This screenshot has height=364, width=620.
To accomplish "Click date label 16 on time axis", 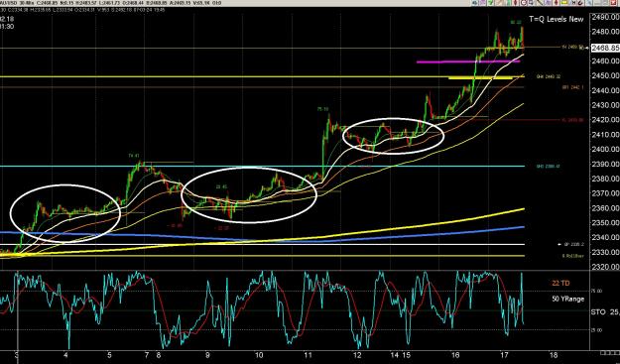I will [x=455, y=355].
